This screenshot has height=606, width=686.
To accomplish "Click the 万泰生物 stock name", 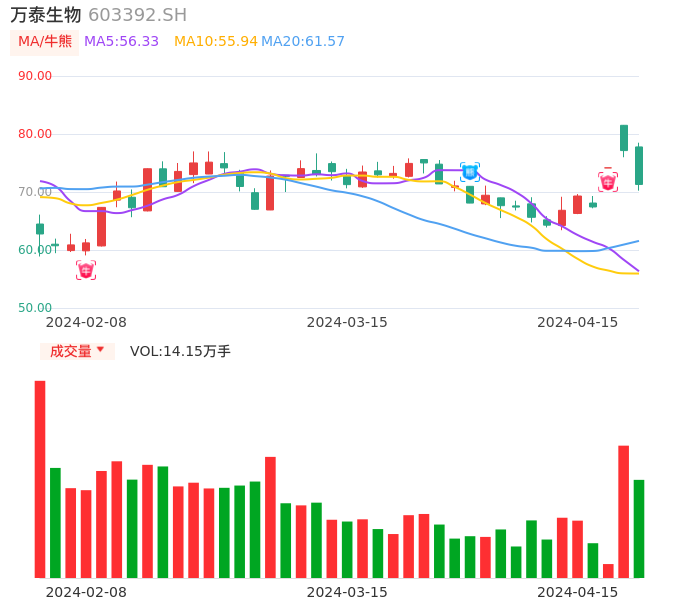I will point(46,15).
